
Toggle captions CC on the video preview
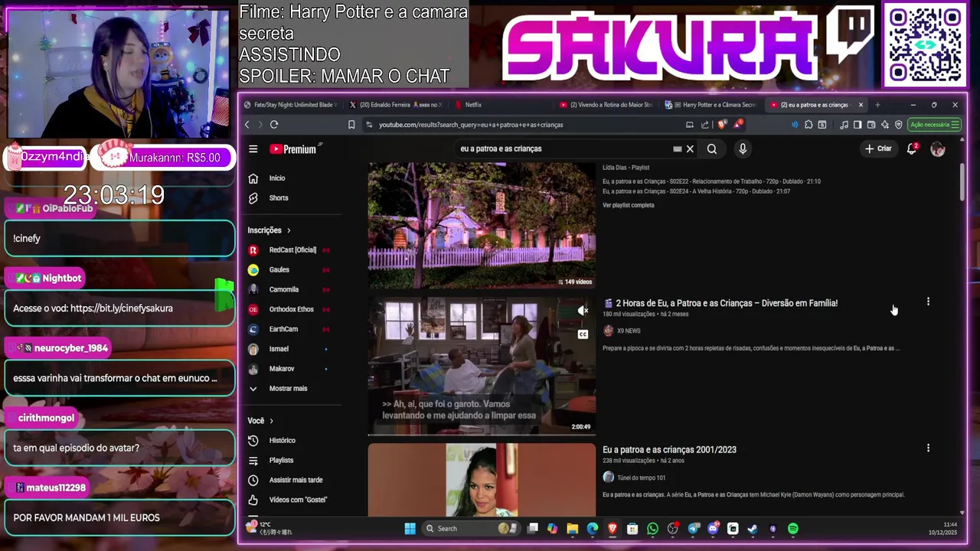click(x=583, y=334)
